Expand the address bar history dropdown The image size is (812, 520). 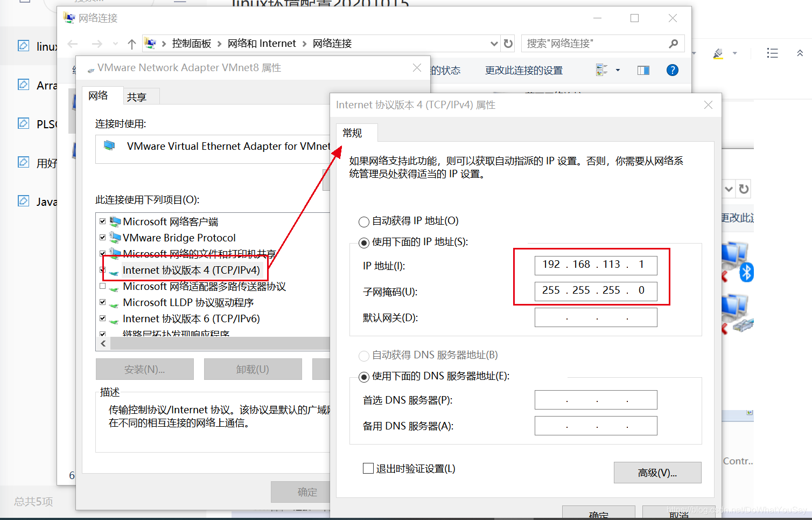[x=494, y=43]
